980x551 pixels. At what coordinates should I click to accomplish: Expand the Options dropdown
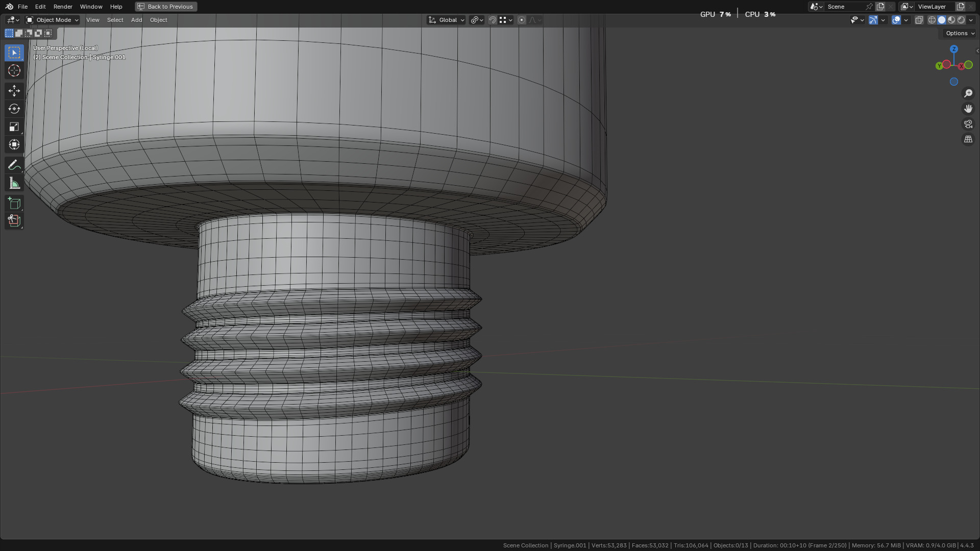click(960, 33)
